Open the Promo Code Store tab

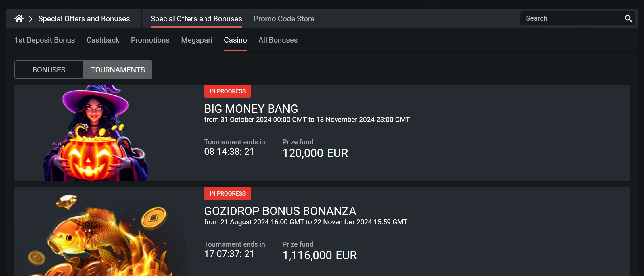tap(284, 19)
